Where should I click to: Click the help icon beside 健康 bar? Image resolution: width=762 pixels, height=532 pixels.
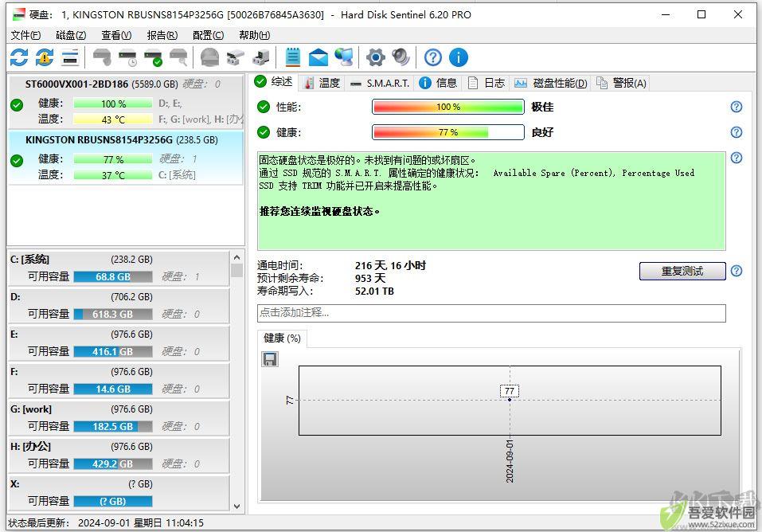737,131
